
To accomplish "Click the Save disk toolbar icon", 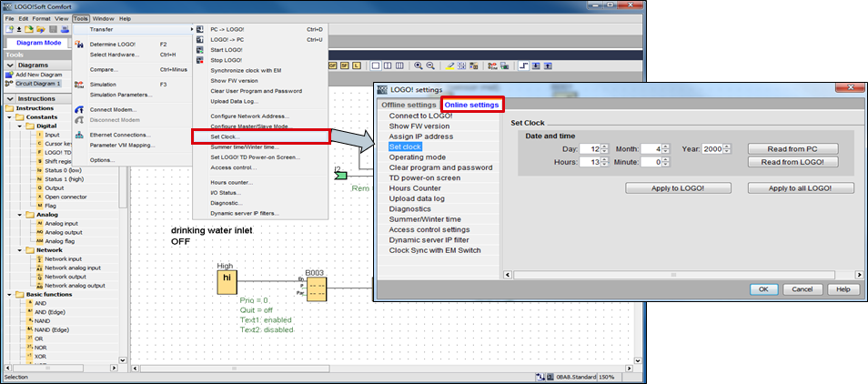I will pos(53,29).
